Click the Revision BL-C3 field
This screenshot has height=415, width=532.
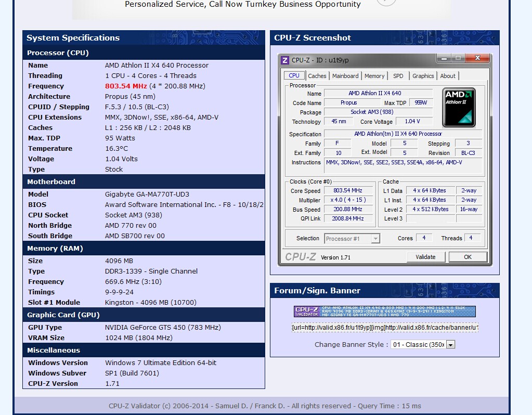tap(468, 153)
